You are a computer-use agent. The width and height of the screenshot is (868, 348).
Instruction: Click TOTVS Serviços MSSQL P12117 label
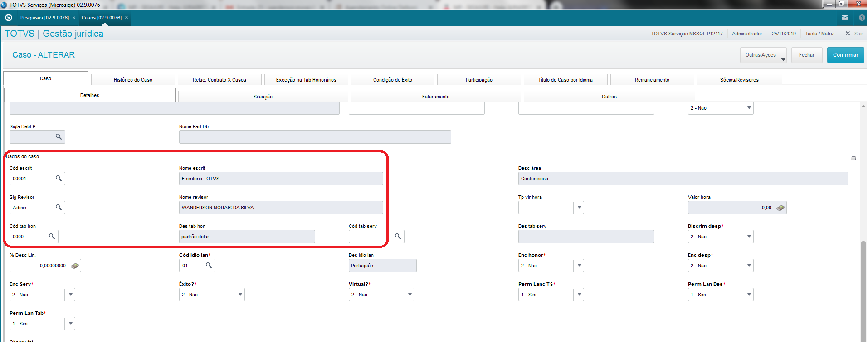point(687,34)
